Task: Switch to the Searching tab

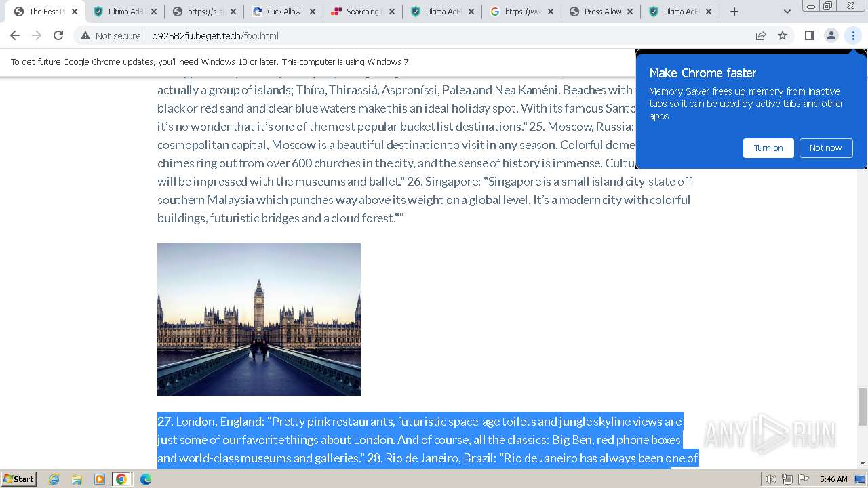Action: pos(363,12)
